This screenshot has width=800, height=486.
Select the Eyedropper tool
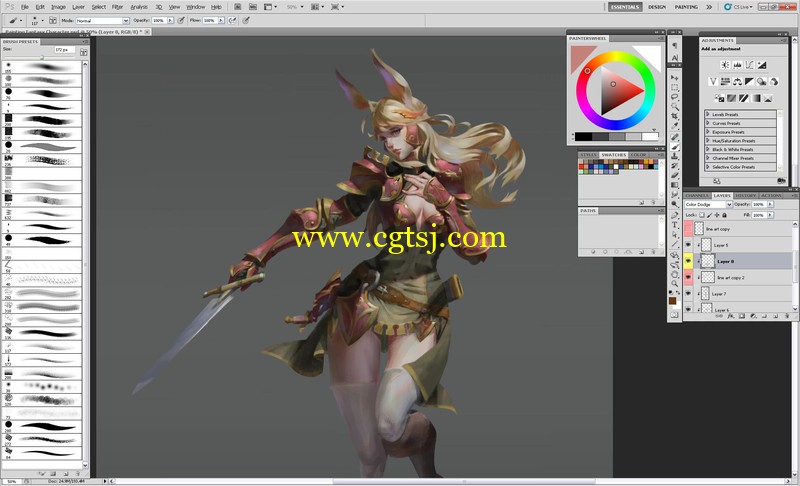coord(674,125)
